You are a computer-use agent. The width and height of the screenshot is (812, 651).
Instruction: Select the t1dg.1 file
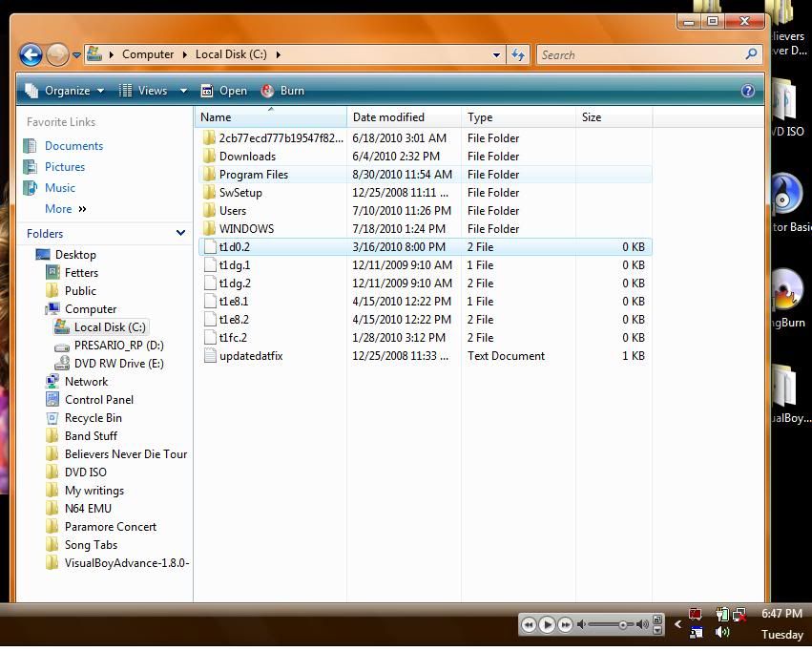click(426, 265)
